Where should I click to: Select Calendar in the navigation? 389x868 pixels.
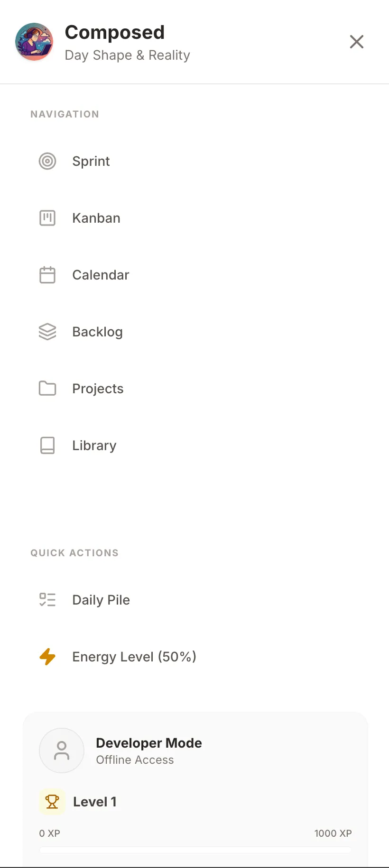tap(101, 275)
